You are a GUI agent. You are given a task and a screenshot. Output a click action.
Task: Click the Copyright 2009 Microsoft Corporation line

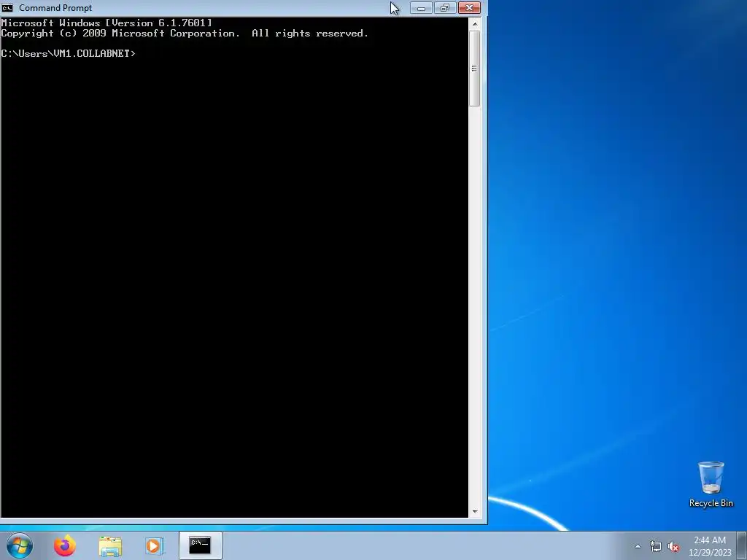[x=185, y=34]
